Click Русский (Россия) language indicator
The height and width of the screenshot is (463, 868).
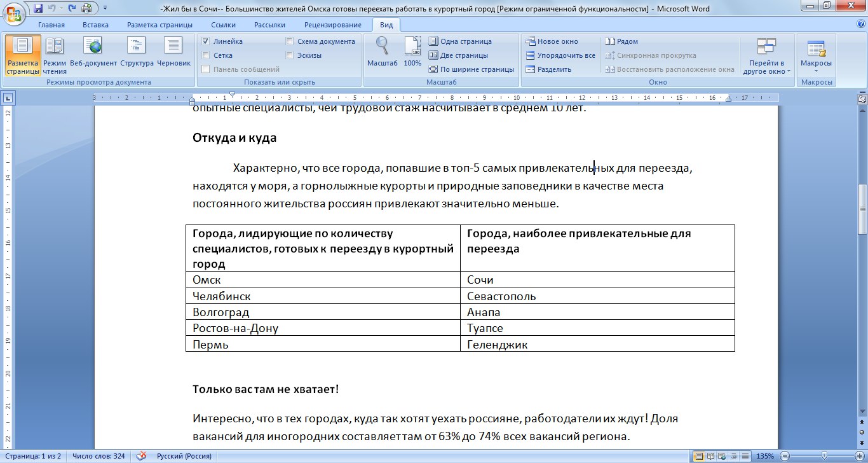click(184, 456)
